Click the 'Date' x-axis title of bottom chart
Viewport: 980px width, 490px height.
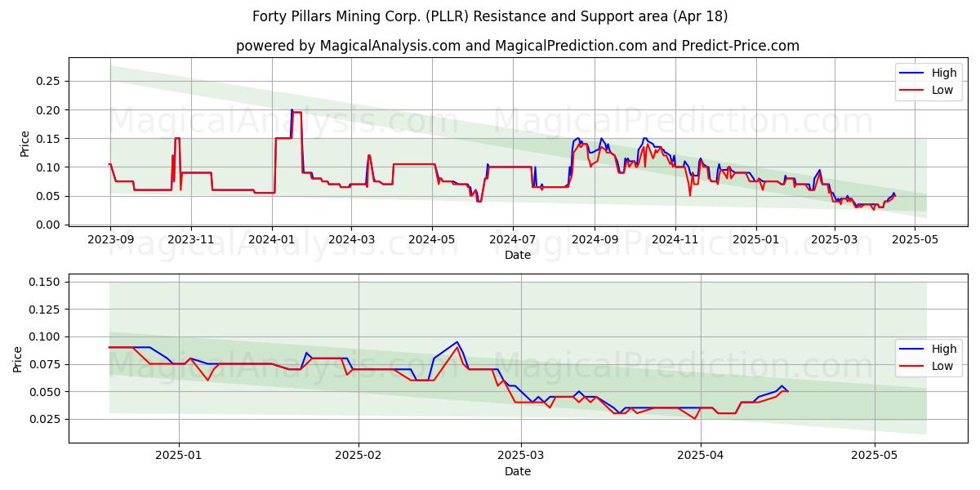[x=518, y=472]
